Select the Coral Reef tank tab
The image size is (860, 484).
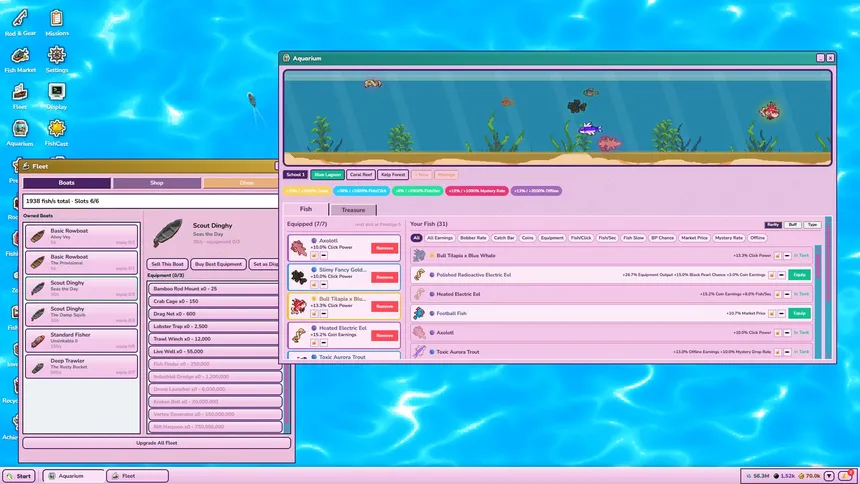coord(361,175)
